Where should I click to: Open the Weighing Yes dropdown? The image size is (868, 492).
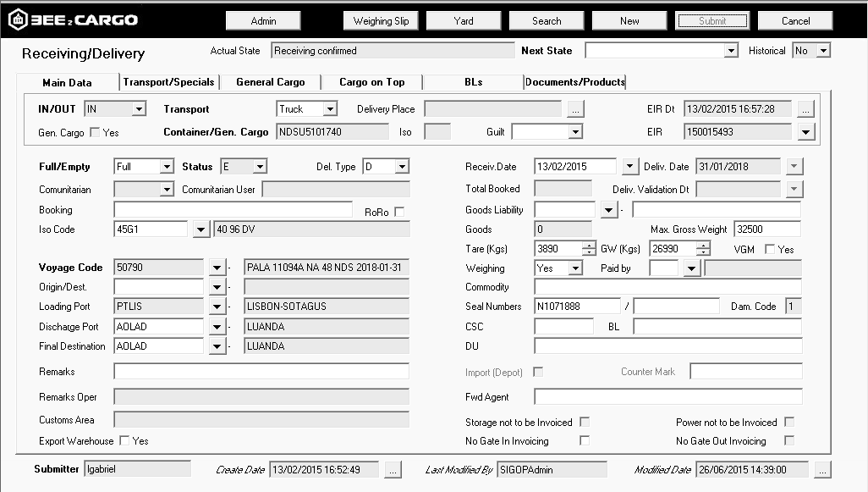pyautogui.click(x=576, y=268)
